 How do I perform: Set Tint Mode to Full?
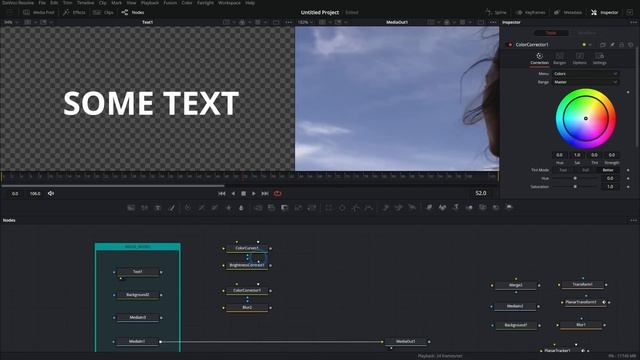click(585, 170)
